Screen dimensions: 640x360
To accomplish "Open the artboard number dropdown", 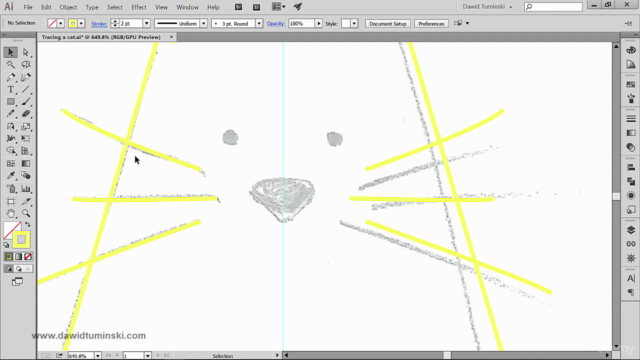I will (x=147, y=356).
